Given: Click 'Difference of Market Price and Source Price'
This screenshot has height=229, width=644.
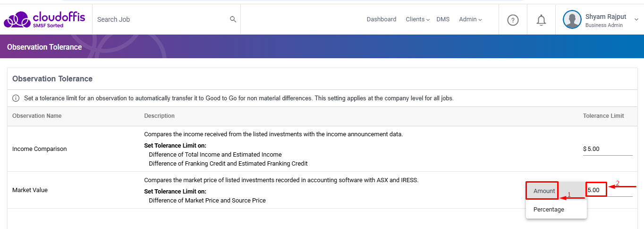Looking at the screenshot, I should pyautogui.click(x=207, y=201).
